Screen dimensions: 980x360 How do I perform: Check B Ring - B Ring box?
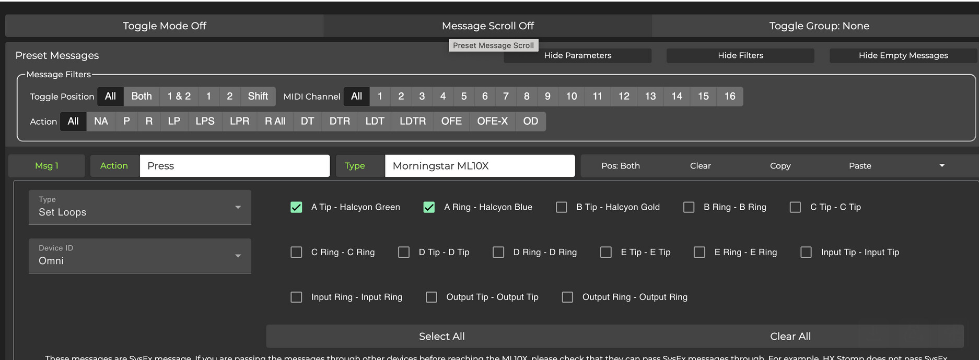[689, 207]
